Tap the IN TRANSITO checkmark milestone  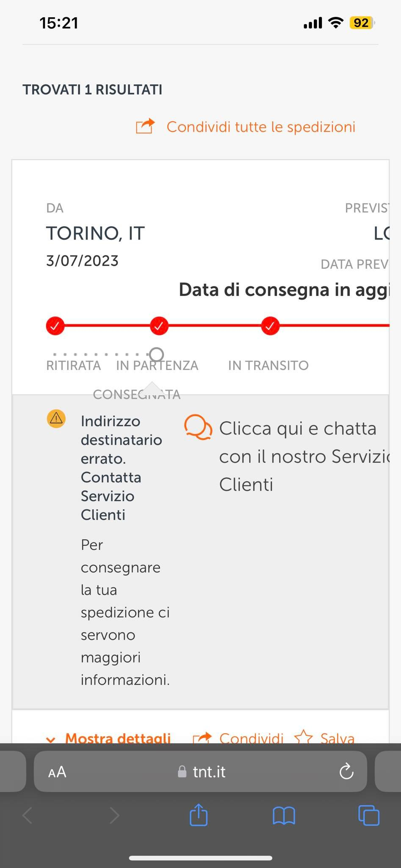click(270, 326)
